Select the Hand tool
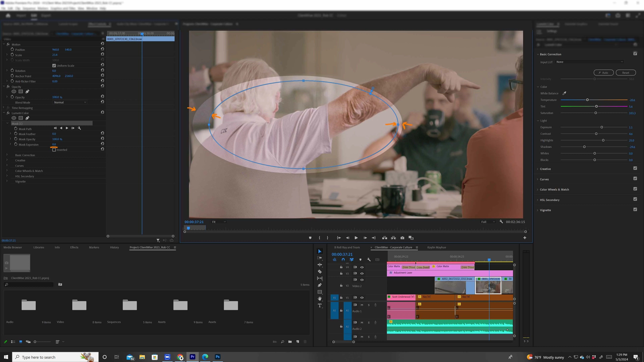 pyautogui.click(x=319, y=298)
